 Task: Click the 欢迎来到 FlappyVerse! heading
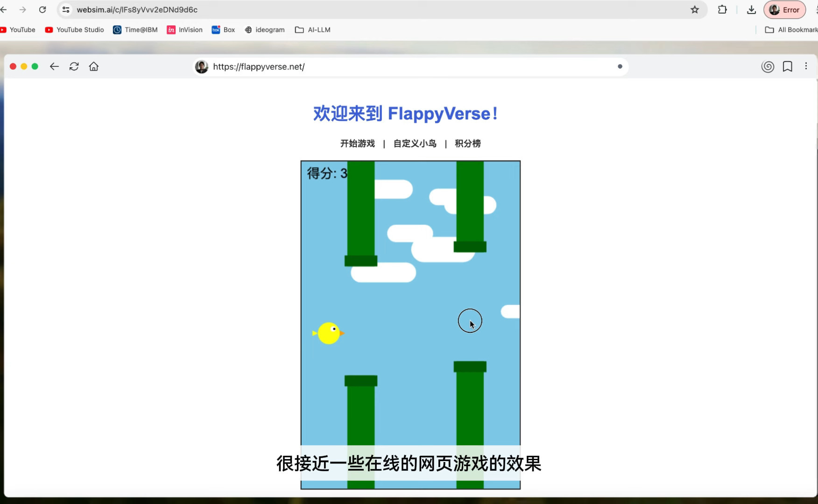[x=406, y=113]
